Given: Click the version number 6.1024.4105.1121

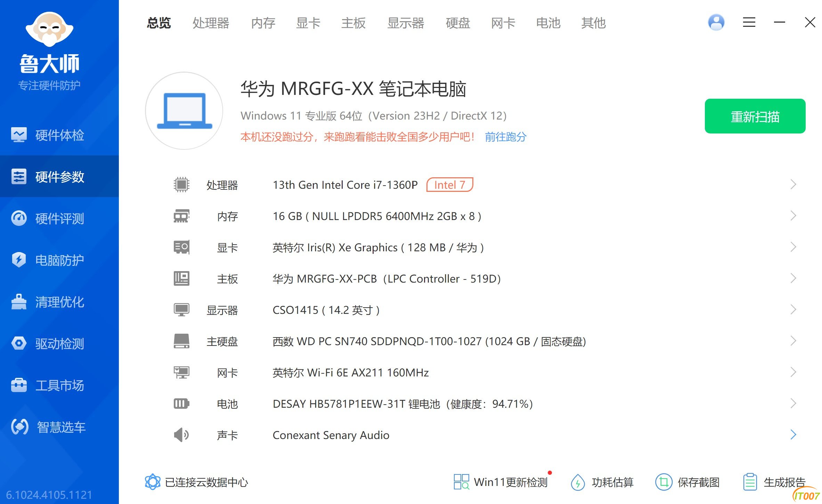Looking at the screenshot, I should (x=49, y=495).
